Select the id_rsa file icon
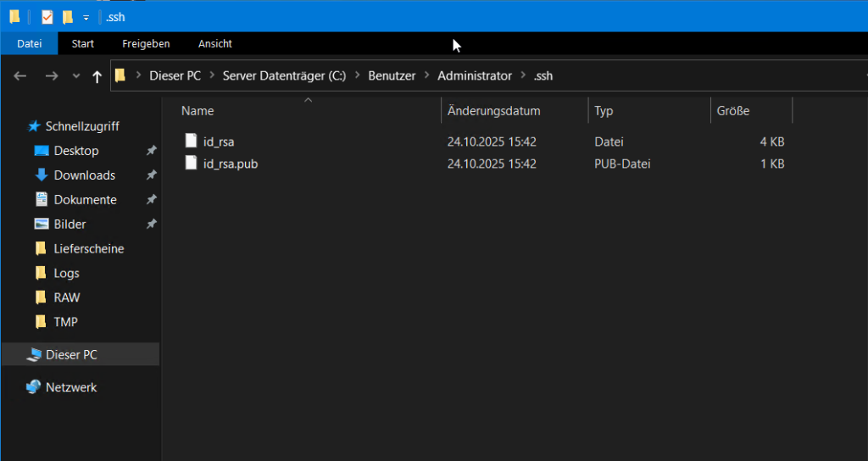 coord(191,141)
